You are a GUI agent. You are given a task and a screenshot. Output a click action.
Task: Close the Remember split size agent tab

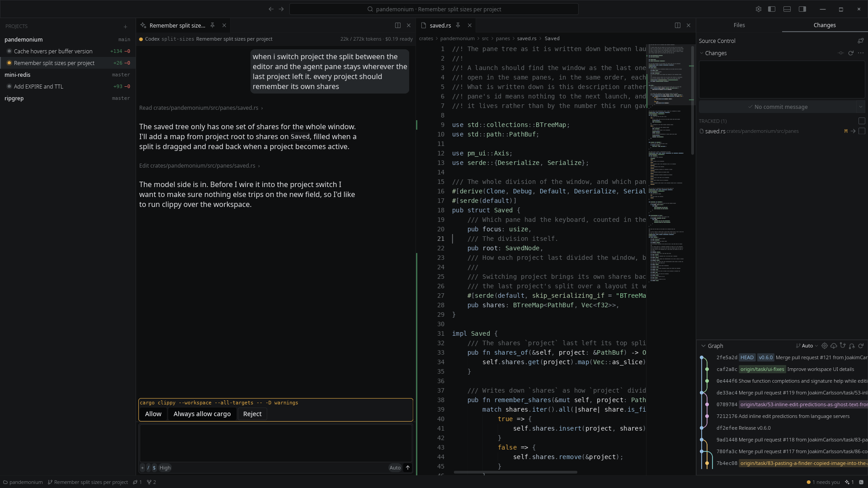224,25
